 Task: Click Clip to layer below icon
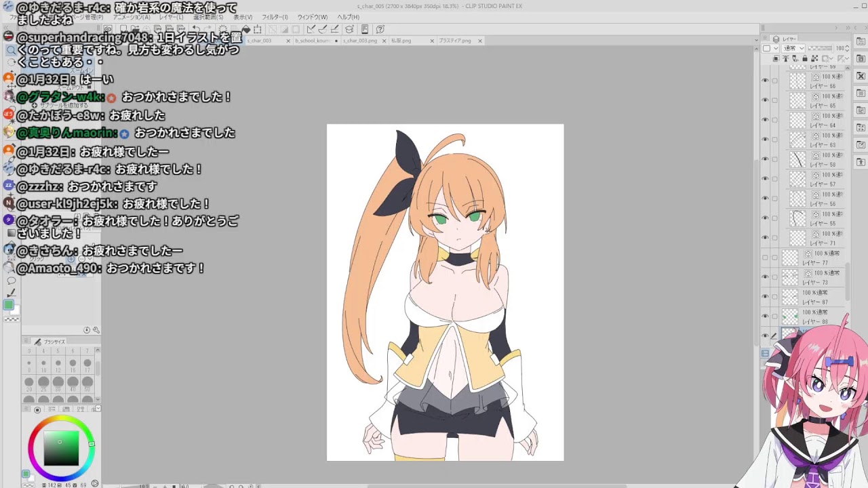776,58
